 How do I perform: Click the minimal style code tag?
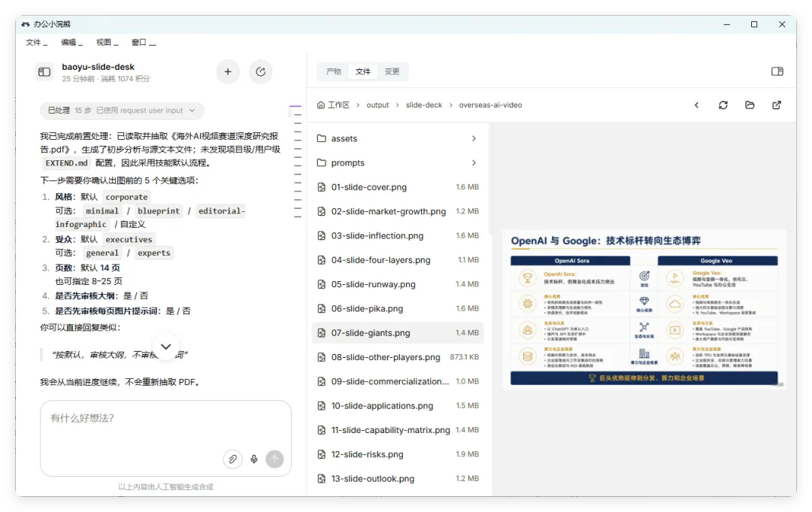pyautogui.click(x=102, y=211)
